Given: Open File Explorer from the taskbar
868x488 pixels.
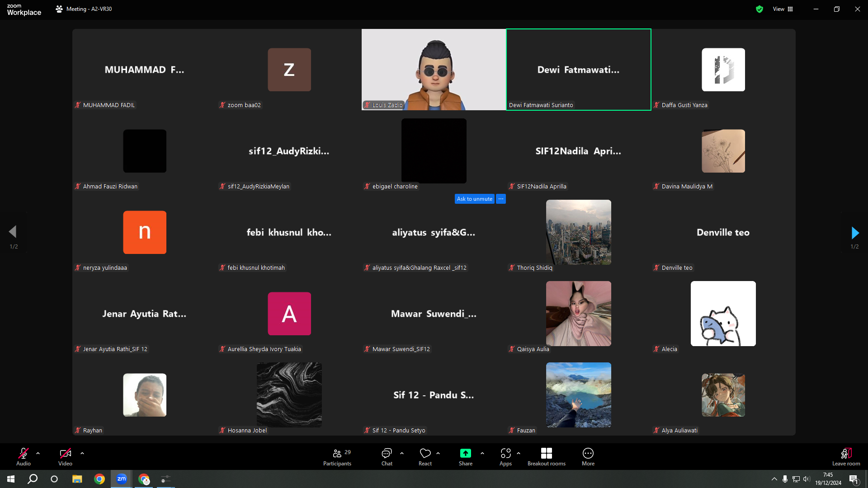Looking at the screenshot, I should tap(77, 479).
